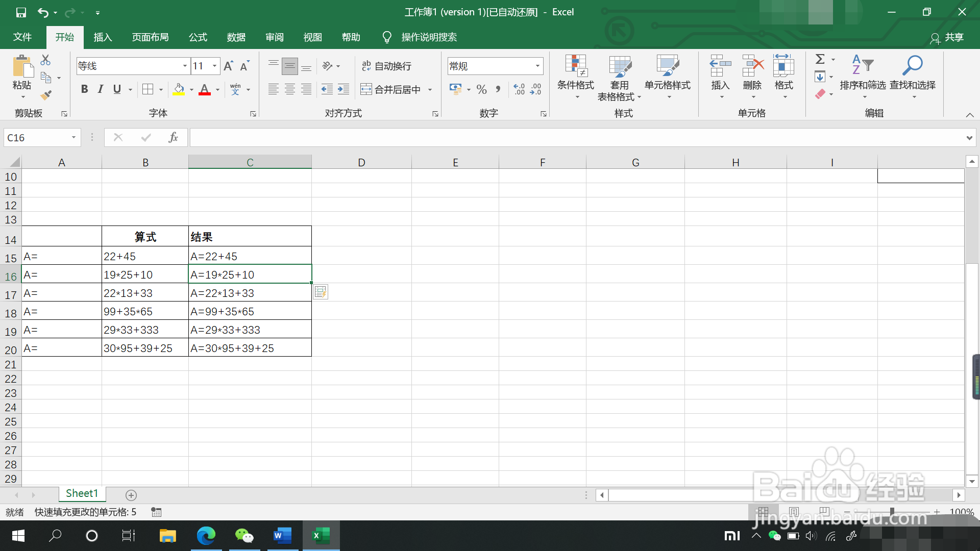Image resolution: width=980 pixels, height=551 pixels.
Task: Toggle Wrap Text option
Action: (386, 66)
